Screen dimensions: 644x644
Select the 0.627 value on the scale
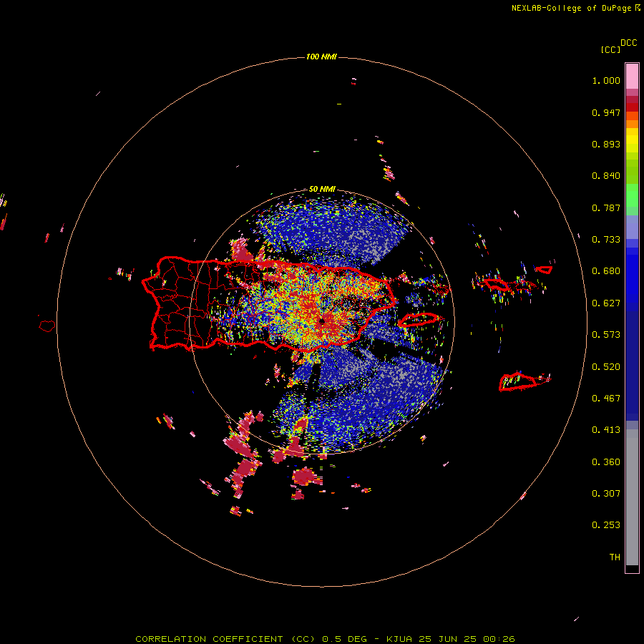coord(606,303)
